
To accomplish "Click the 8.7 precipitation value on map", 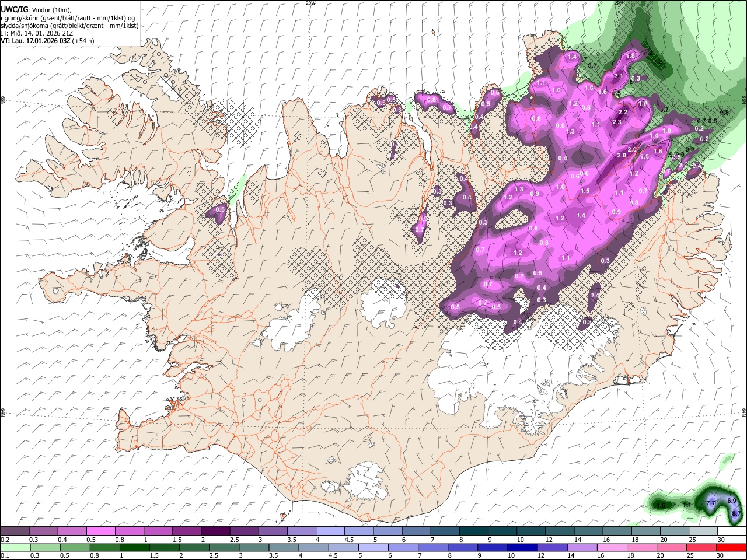I will pyautogui.click(x=736, y=513).
